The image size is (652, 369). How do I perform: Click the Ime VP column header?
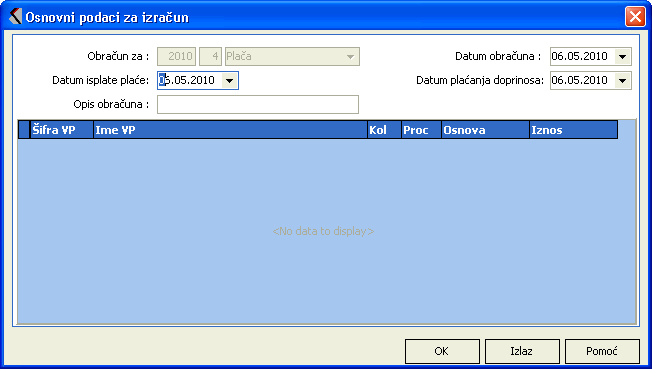click(230, 130)
